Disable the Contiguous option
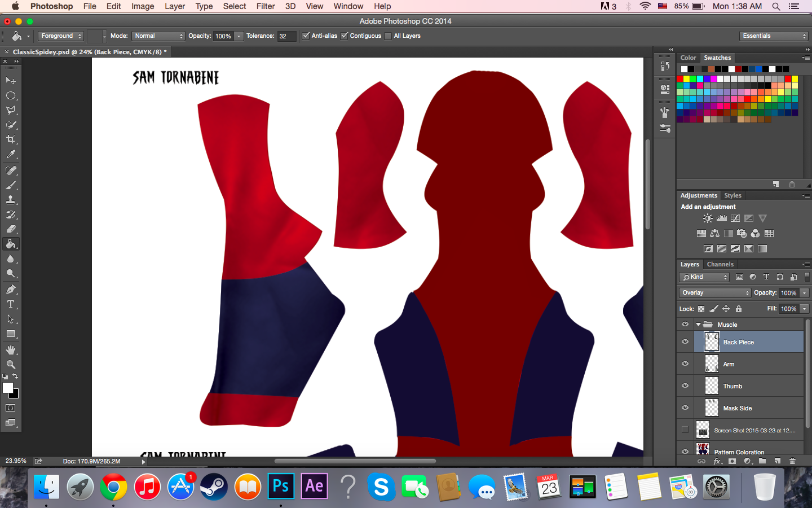This screenshot has width=812, height=508. 344,36
